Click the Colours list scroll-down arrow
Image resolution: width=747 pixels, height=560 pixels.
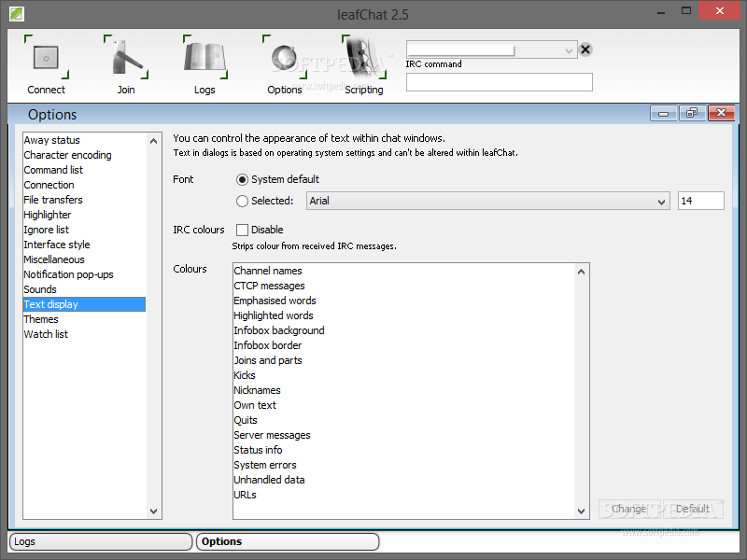pos(581,511)
